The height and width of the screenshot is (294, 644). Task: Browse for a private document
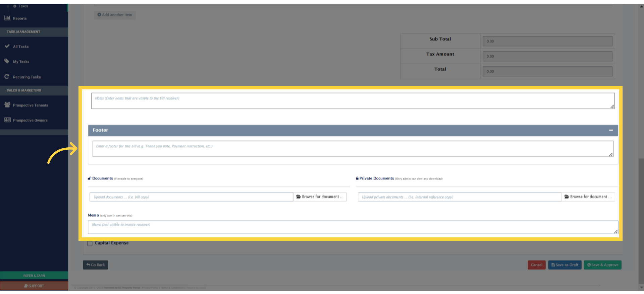588,197
